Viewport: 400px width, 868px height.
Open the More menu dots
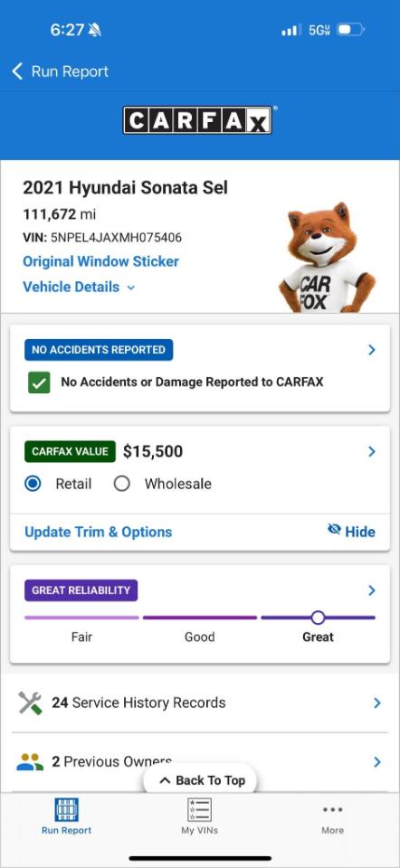[x=332, y=809]
